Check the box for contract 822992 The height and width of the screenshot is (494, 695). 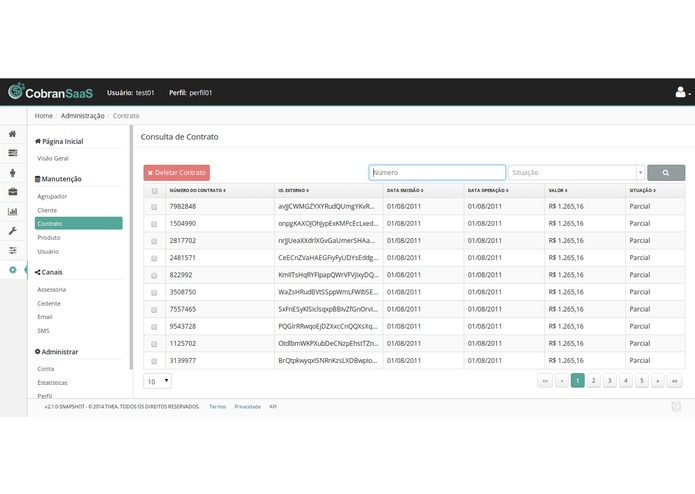[154, 276]
